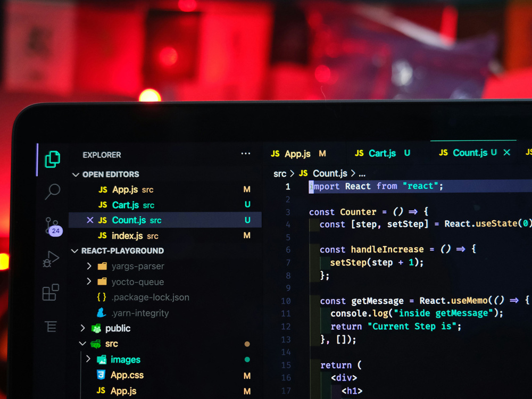Viewport: 532px width, 399px height.
Task: Click the <h1> line in code
Action: (x=352, y=391)
